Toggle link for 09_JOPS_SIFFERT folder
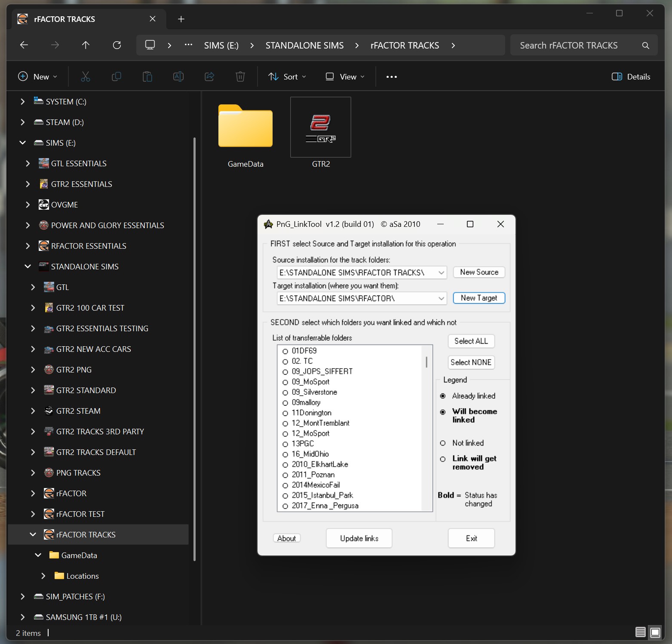This screenshot has width=672, height=644. coord(285,372)
